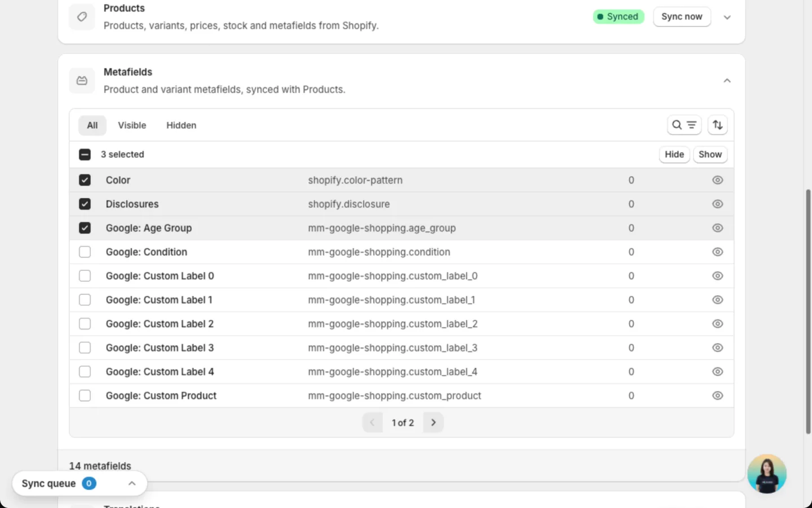Click the Show button for selected
Screen dimensions: 812x508
coord(710,155)
